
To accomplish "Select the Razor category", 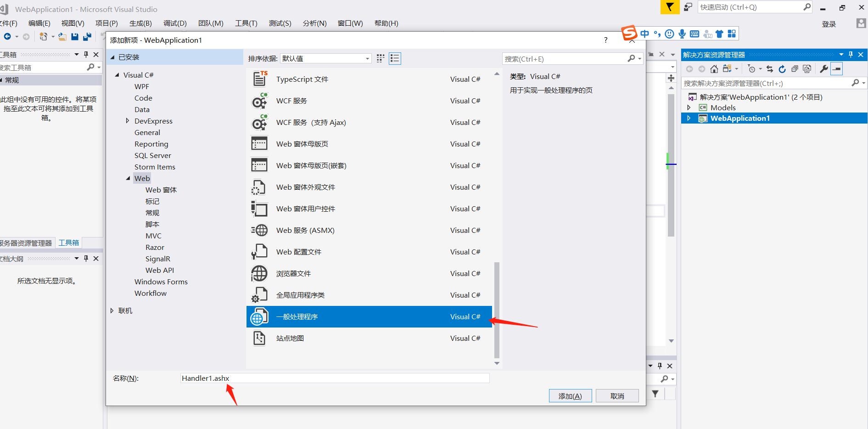I will tap(155, 247).
